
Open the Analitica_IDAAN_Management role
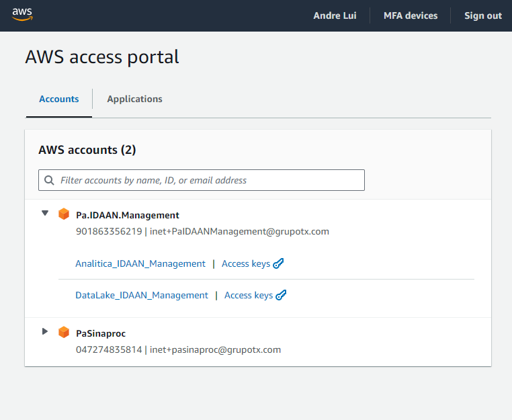tap(140, 263)
